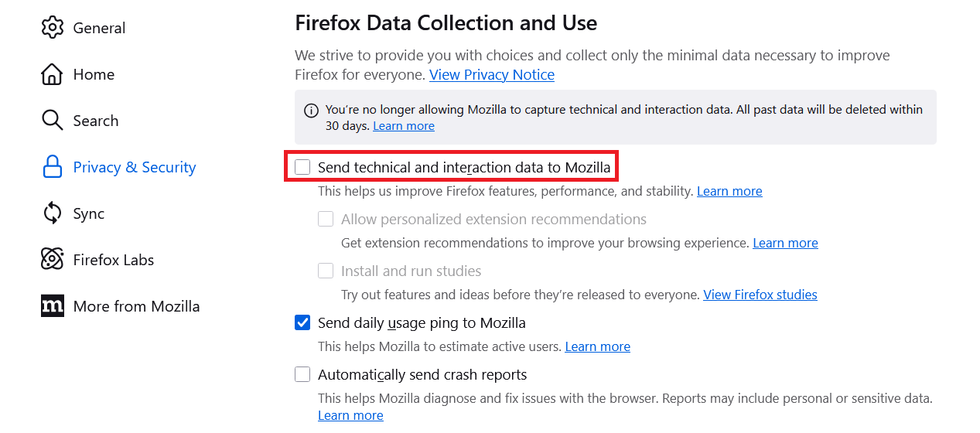Click the Home house icon
980x433 pixels.
pyautogui.click(x=52, y=74)
